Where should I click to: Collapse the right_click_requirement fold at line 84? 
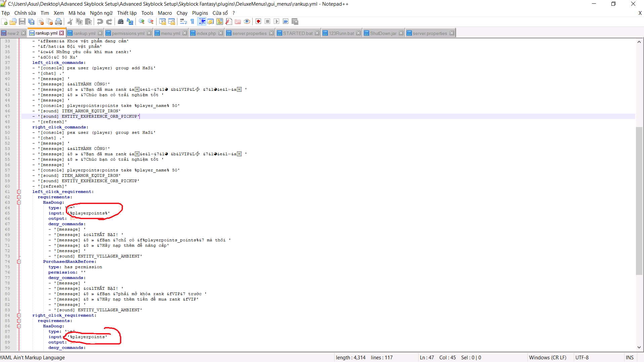pyautogui.click(x=19, y=316)
